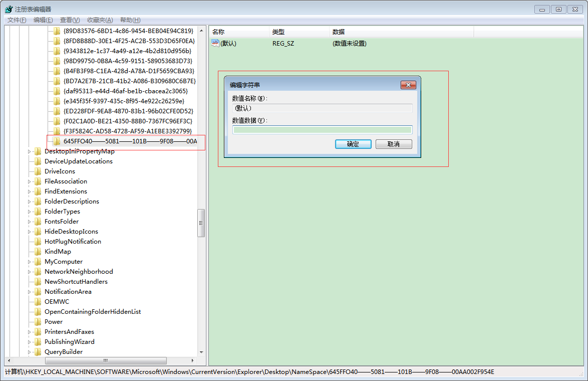588x381 pixels.
Task: Close the 编辑字符串 dialog
Action: (x=409, y=85)
